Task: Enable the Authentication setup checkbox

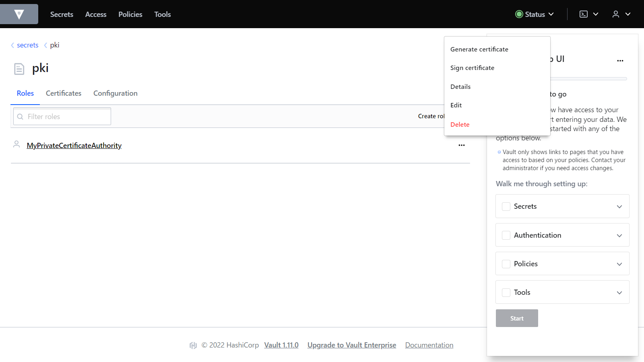Action: [506, 235]
